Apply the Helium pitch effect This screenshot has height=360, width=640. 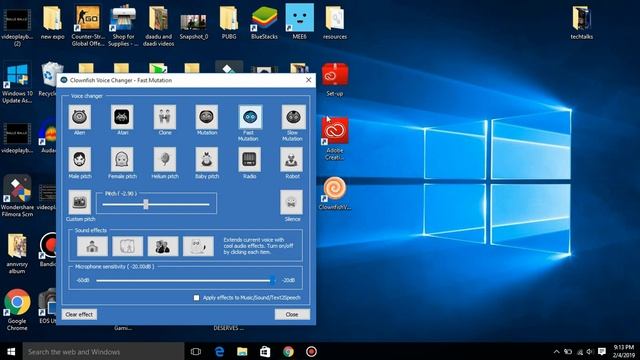pos(164,160)
